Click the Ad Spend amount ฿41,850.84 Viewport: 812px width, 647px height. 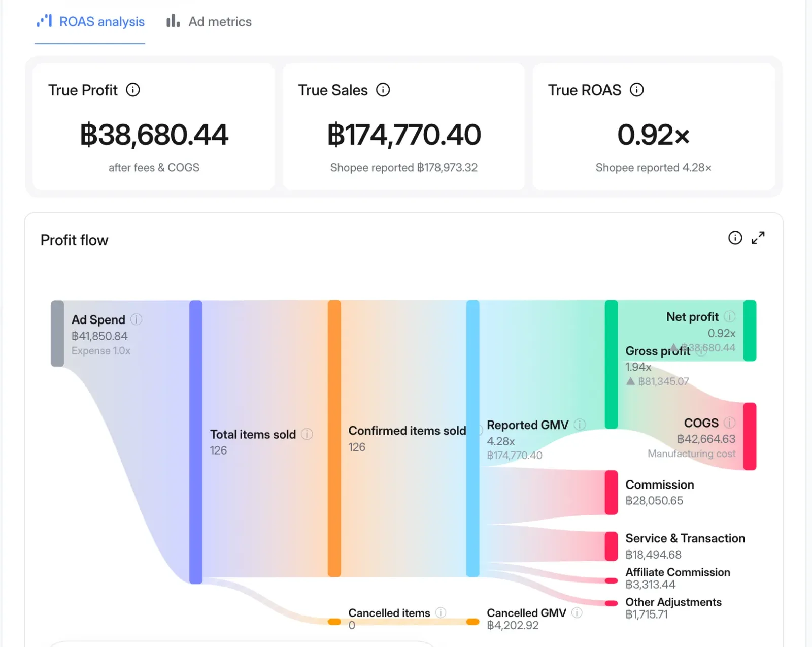[99, 336]
